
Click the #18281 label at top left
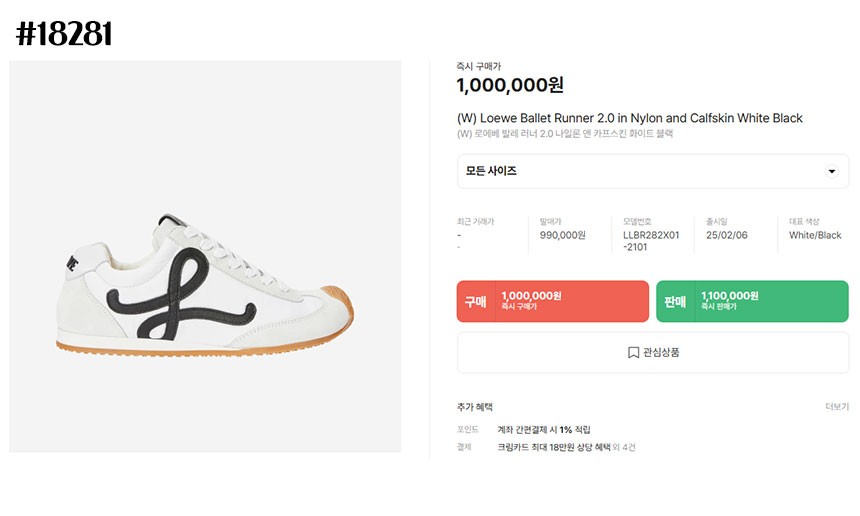[x=64, y=35]
